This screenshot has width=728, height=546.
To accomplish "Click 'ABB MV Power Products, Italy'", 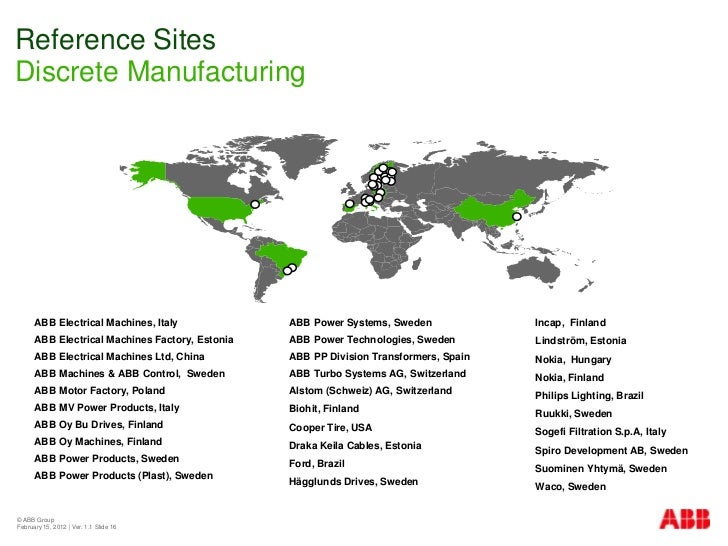I will pos(107,408).
